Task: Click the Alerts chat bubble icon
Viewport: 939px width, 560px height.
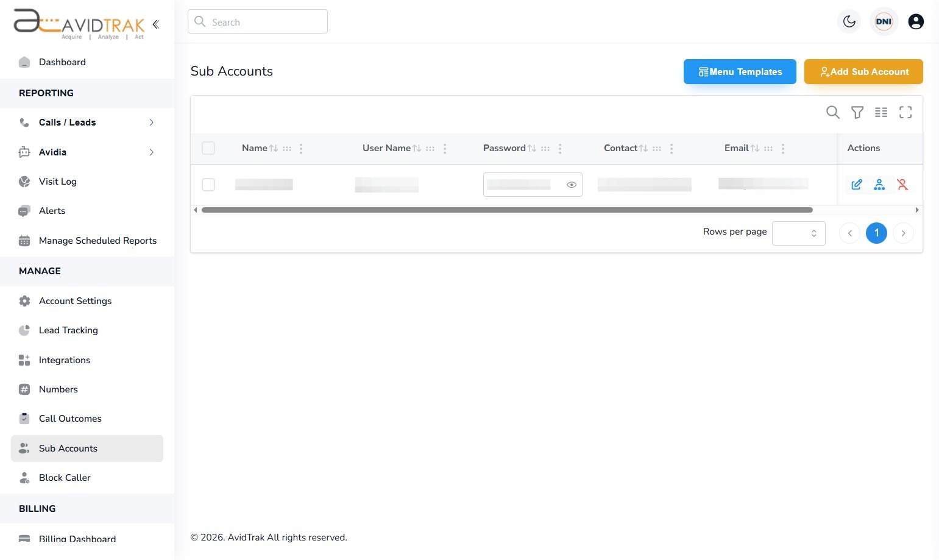Action: pyautogui.click(x=24, y=211)
